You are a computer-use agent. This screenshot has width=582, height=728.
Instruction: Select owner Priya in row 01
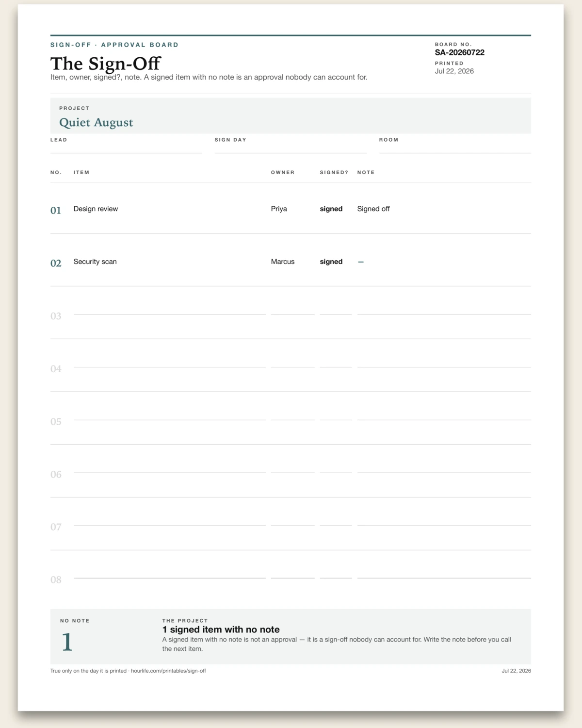click(279, 209)
